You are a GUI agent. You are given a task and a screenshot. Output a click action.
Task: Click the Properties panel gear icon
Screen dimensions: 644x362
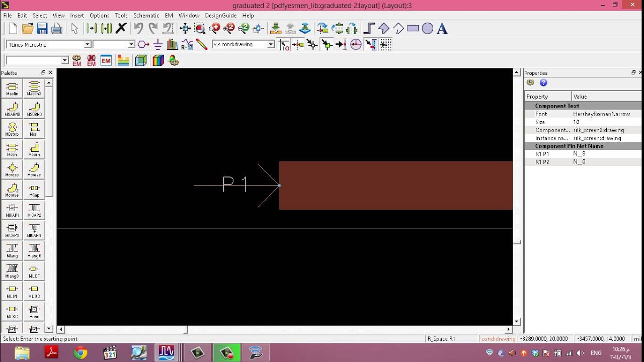530,83
